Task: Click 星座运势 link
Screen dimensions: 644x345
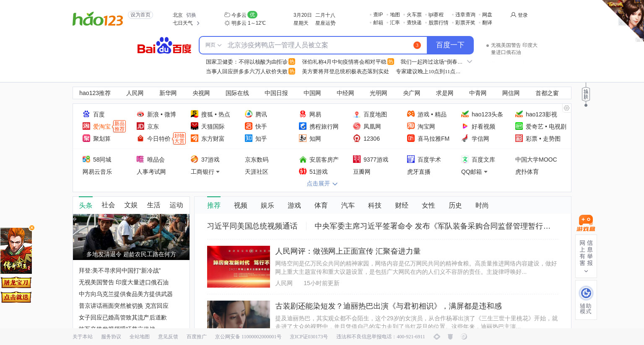Action: coord(325,23)
